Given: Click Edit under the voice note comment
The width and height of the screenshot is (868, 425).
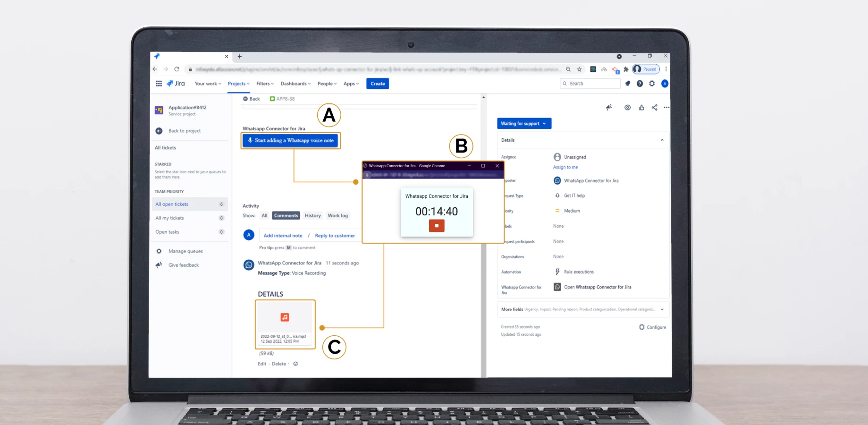Looking at the screenshot, I should pos(262,364).
